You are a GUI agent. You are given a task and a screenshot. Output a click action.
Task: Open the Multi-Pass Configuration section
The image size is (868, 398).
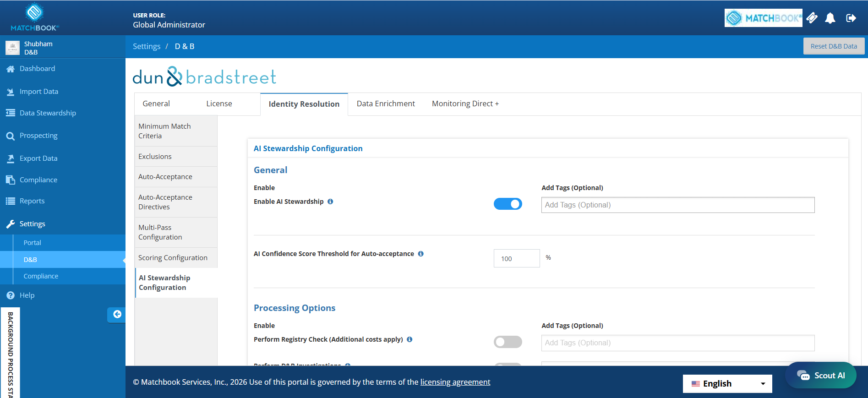176,232
